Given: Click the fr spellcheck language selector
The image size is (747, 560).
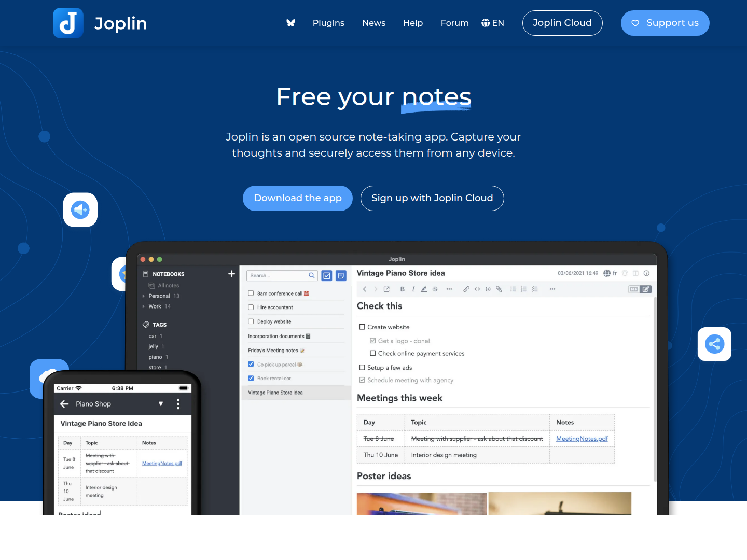Looking at the screenshot, I should [x=610, y=273].
